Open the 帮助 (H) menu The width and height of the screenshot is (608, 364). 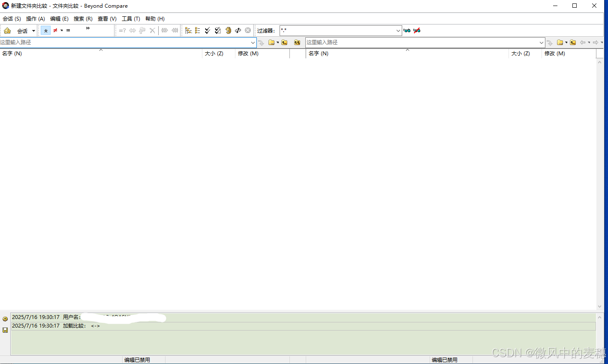tap(155, 19)
